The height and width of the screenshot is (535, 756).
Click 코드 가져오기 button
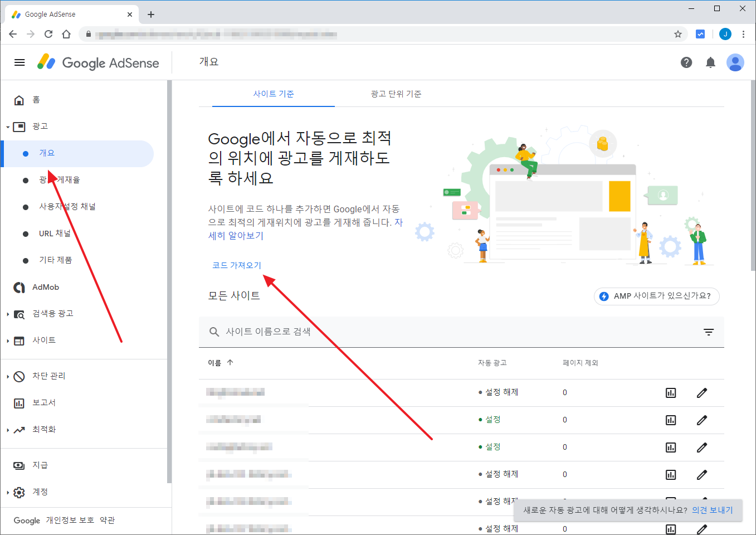[x=237, y=265]
